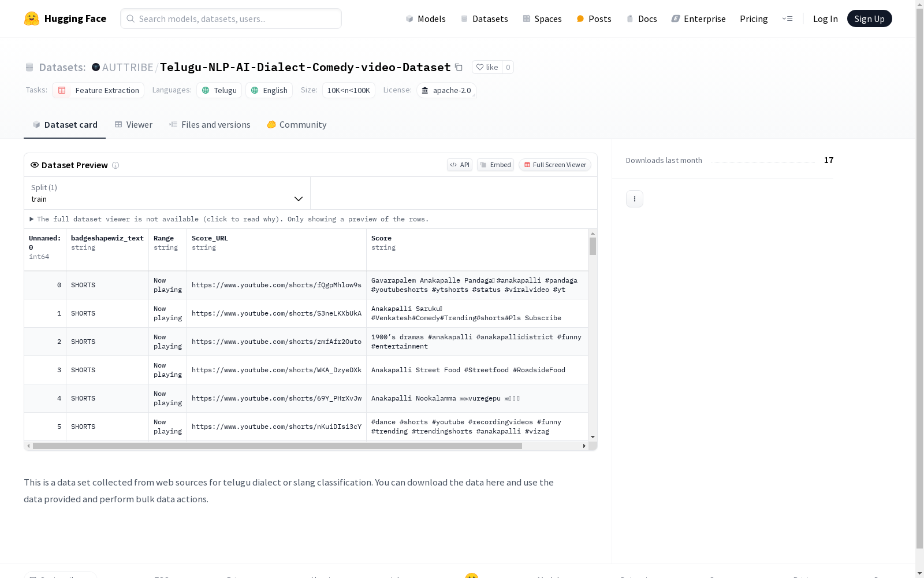Viewport: 924px width, 578px height.
Task: Click the preview table horizontal scrollbar
Action: 277,446
